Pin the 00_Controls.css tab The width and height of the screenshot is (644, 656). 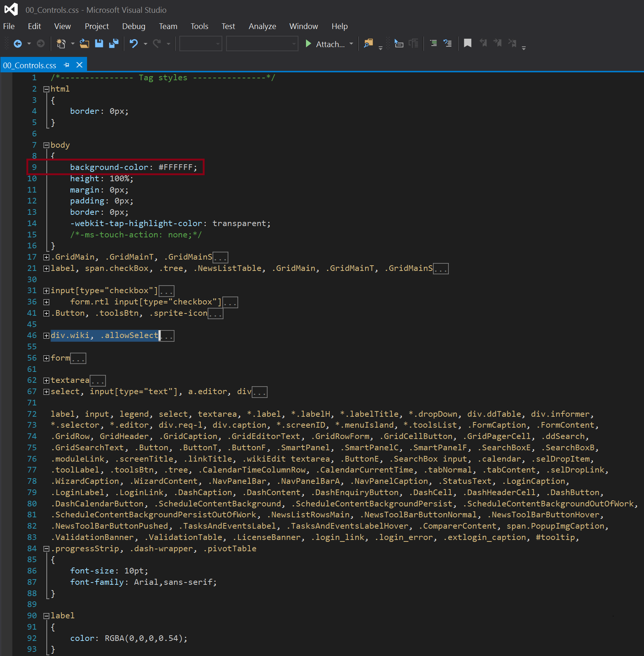coord(67,65)
